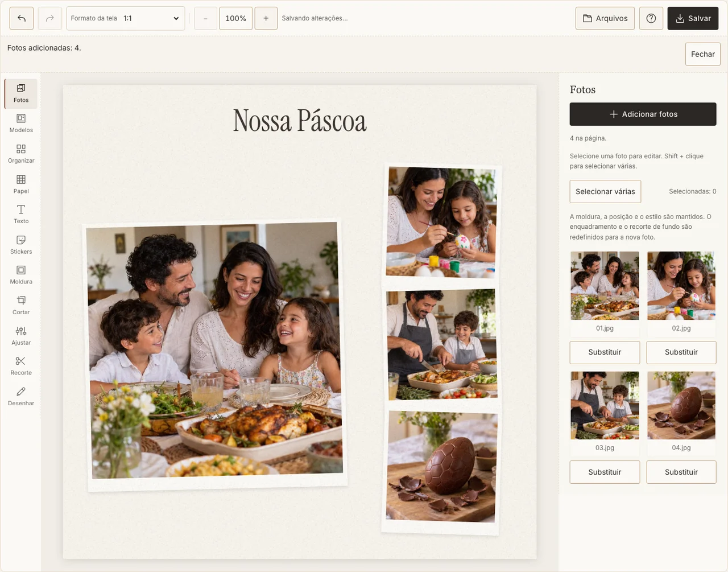728x572 pixels.
Task: Click the 'Fotos adicionadas: 4.' message
Action: pyautogui.click(x=44, y=48)
